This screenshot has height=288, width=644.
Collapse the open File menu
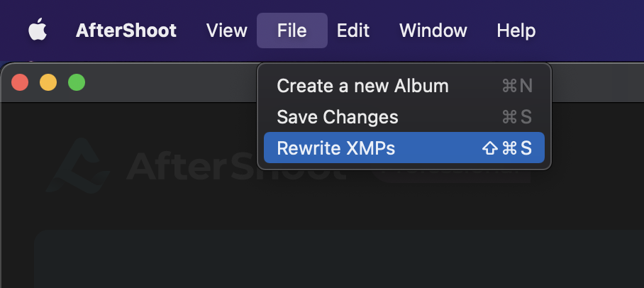point(292,31)
